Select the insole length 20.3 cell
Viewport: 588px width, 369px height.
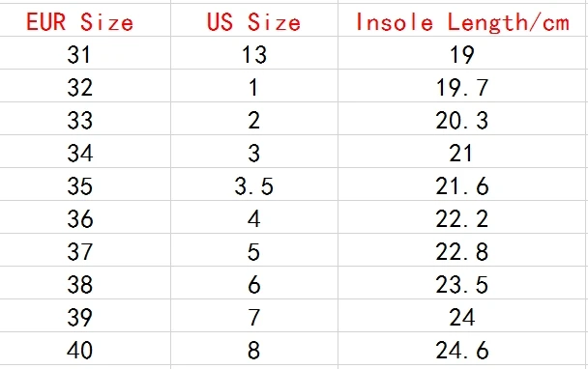461,119
